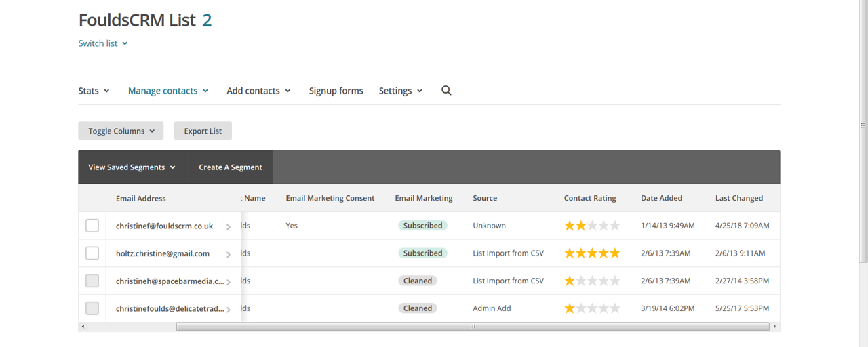Open the Stats dropdown menu
The width and height of the screenshot is (868, 347).
click(94, 91)
